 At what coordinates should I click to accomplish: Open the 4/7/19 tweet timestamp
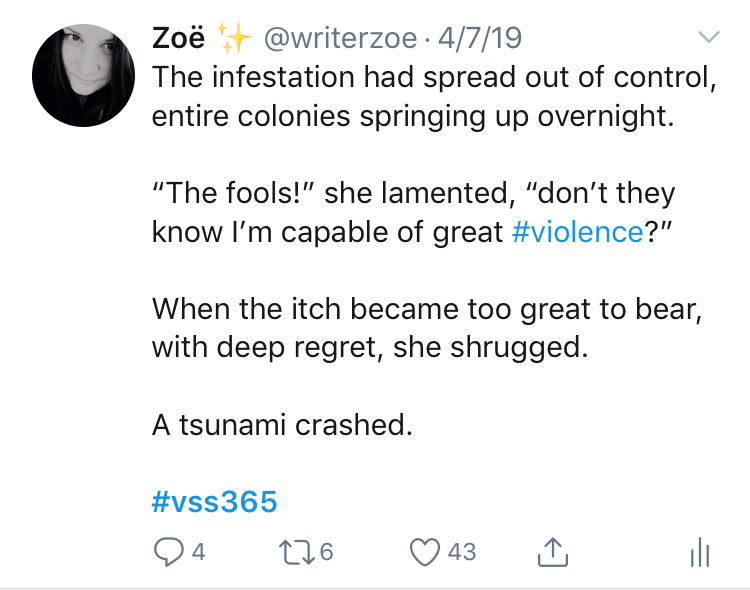click(x=480, y=38)
